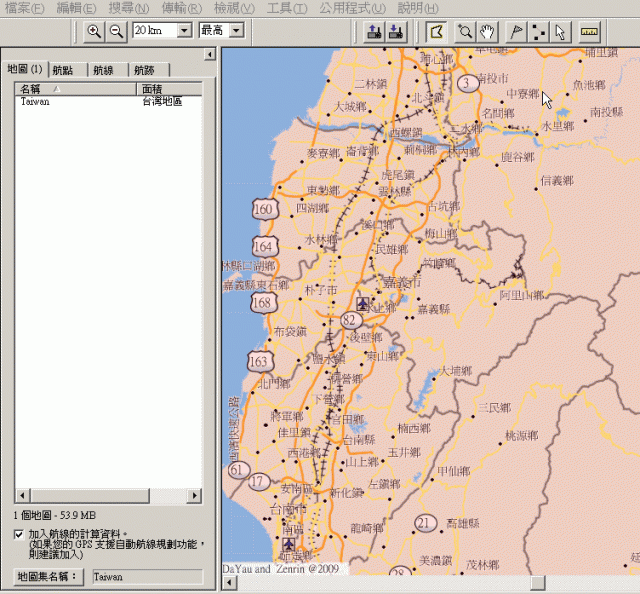The image size is (640, 594).
Task: Click route marker 61 on map
Action: pyautogui.click(x=238, y=470)
